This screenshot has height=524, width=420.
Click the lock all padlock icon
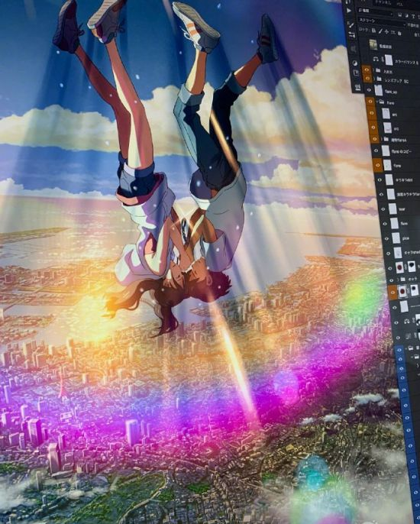(x=399, y=33)
